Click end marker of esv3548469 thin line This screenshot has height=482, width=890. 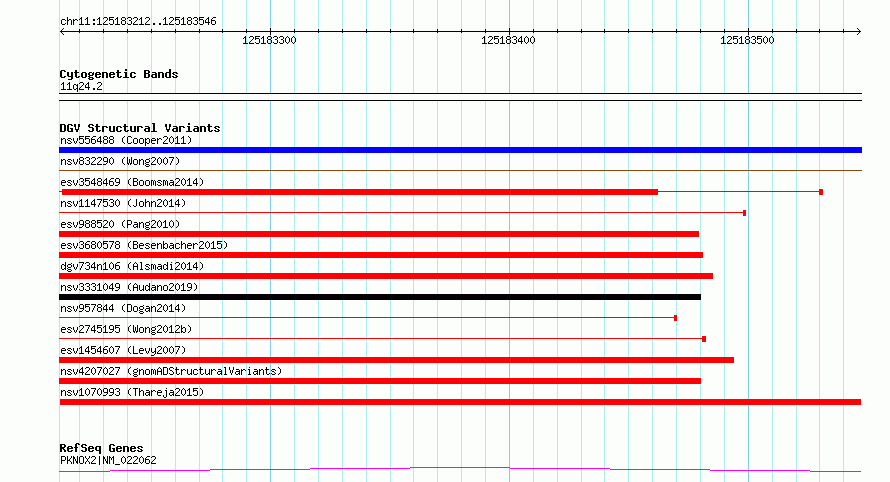(821, 192)
